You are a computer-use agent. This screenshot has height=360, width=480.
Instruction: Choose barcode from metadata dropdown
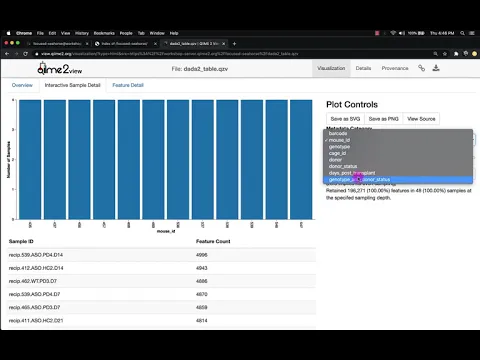[x=398, y=133]
